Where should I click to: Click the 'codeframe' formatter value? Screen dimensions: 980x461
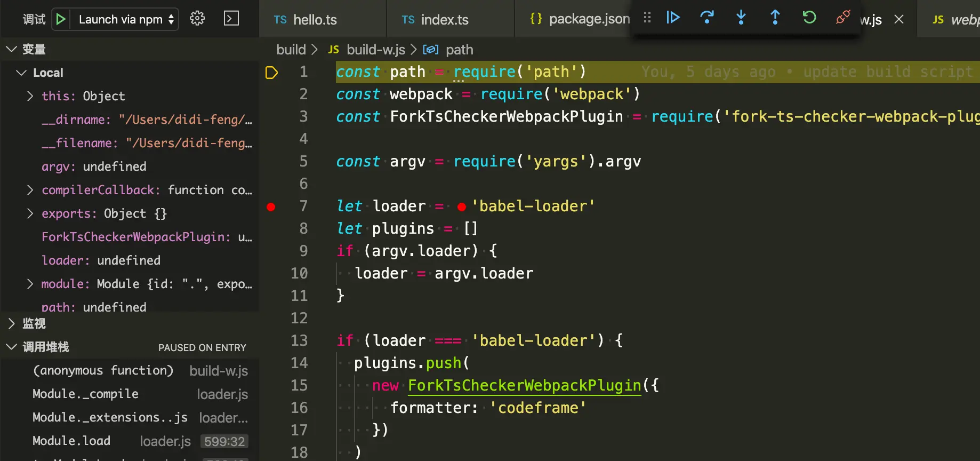(537, 408)
